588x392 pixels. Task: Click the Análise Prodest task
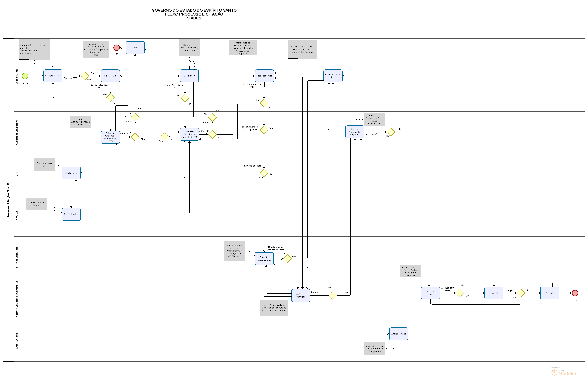71,214
